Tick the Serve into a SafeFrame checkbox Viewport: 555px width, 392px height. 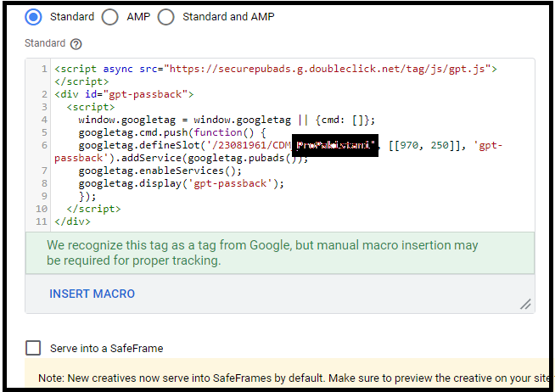point(33,348)
